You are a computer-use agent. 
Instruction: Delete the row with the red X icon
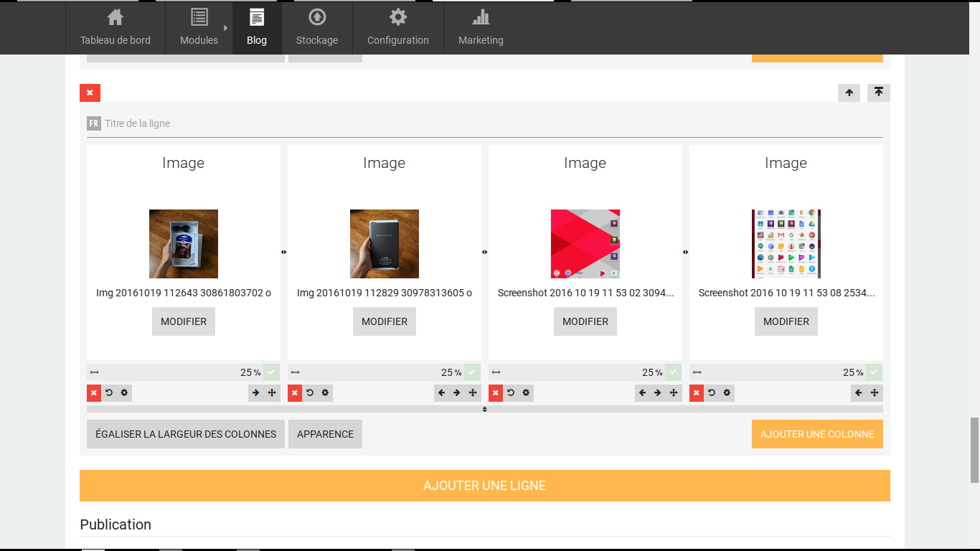click(90, 93)
